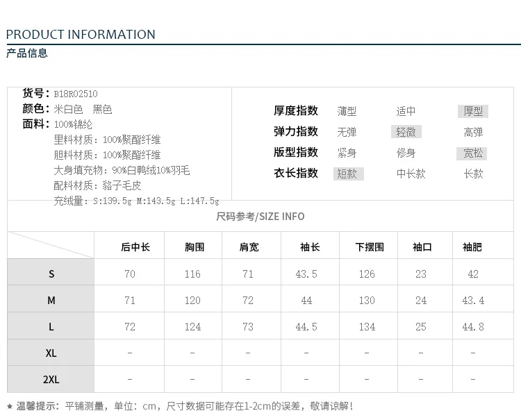Image resolution: width=521 pixels, height=420 pixels.
Task: Click the 温馨提示 measurement note
Action: point(181,406)
